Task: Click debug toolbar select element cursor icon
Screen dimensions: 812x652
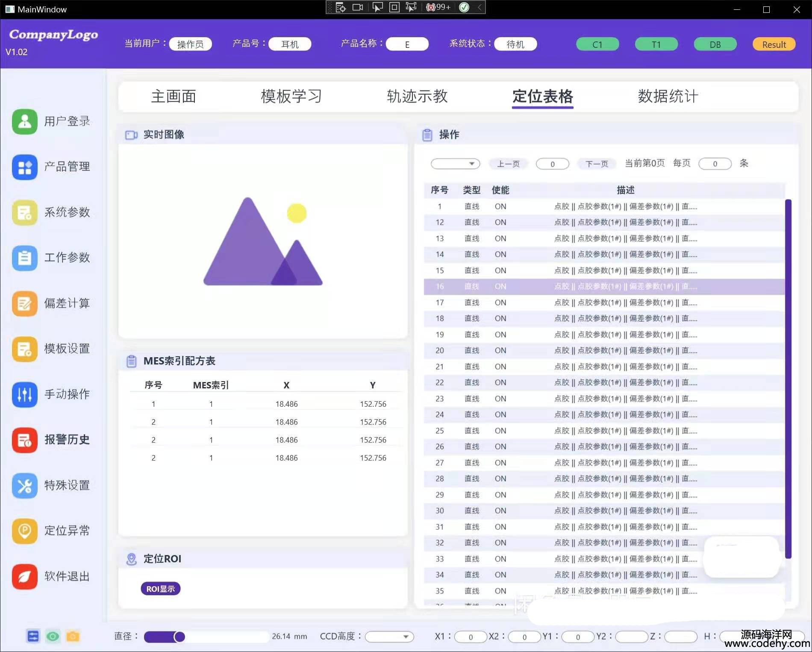Action: (377, 7)
